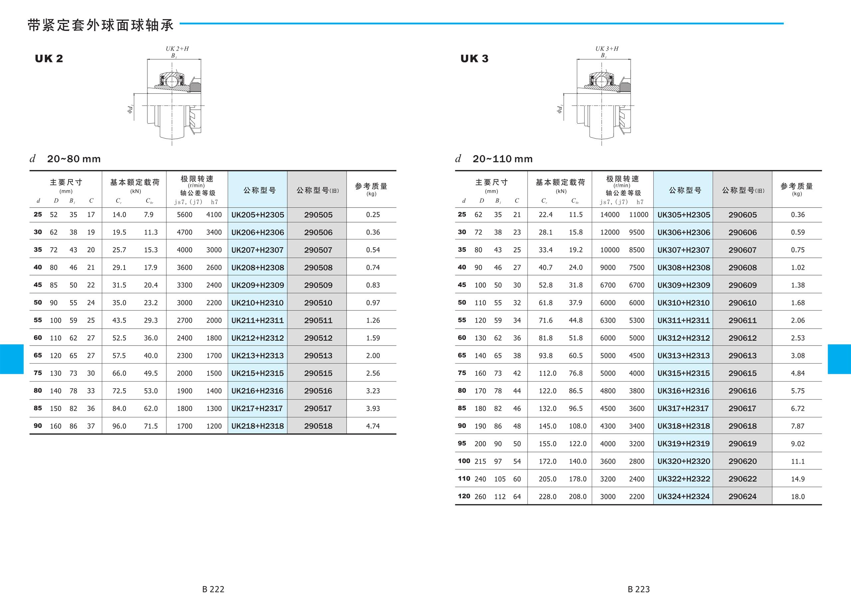
Task: Click page number B 222
Action: [x=213, y=589]
